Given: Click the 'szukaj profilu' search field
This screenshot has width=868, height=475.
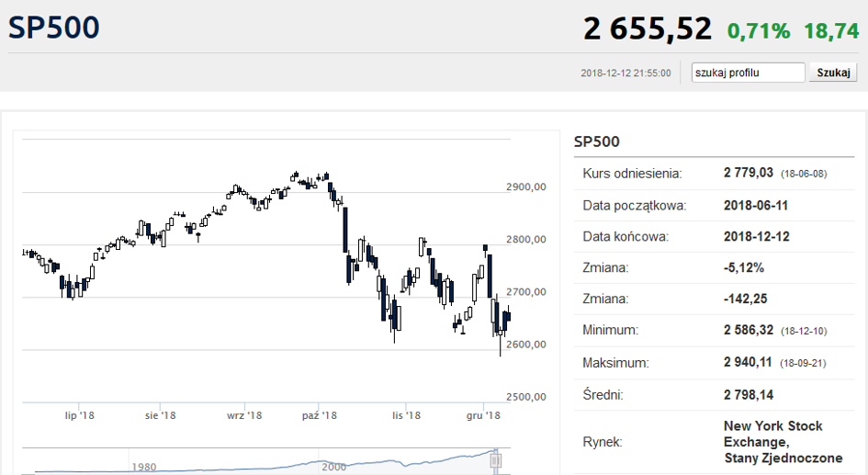Looking at the screenshot, I should coord(748,73).
